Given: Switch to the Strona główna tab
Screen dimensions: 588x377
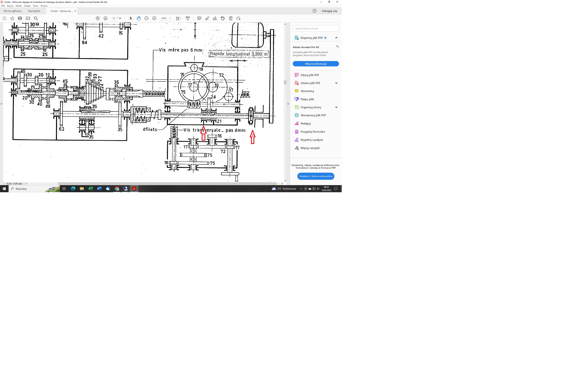Looking at the screenshot, I should (x=12, y=11).
